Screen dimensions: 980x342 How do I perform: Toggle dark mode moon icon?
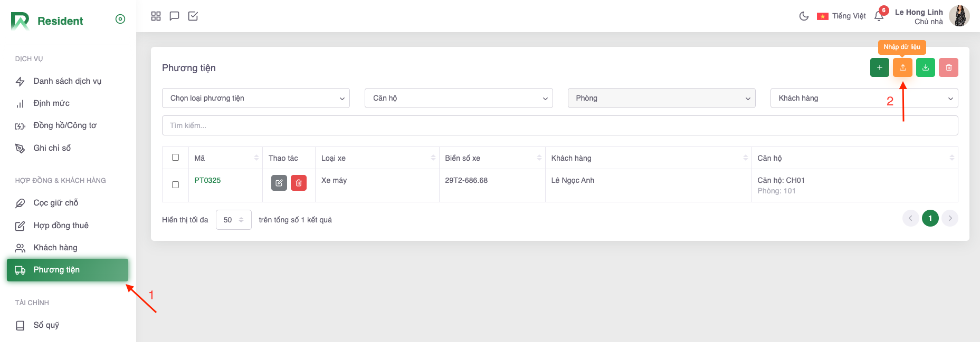(x=804, y=16)
